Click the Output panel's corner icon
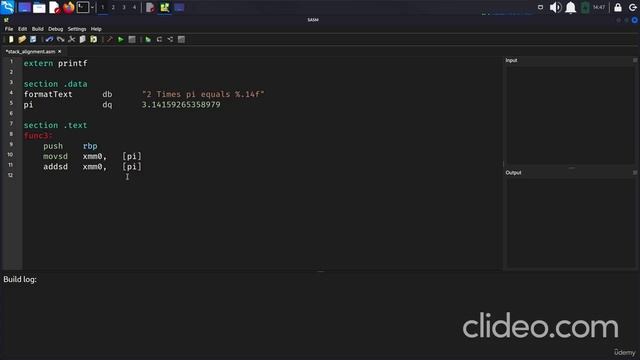 pyautogui.click(x=635, y=173)
